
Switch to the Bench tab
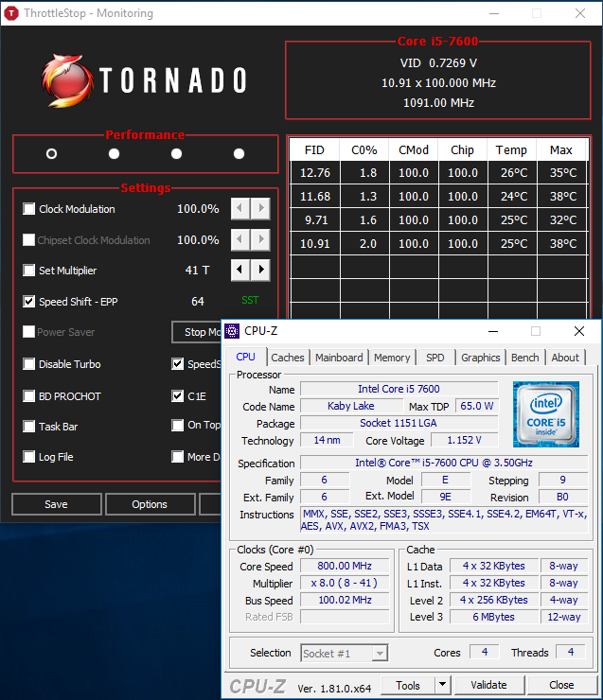(524, 358)
